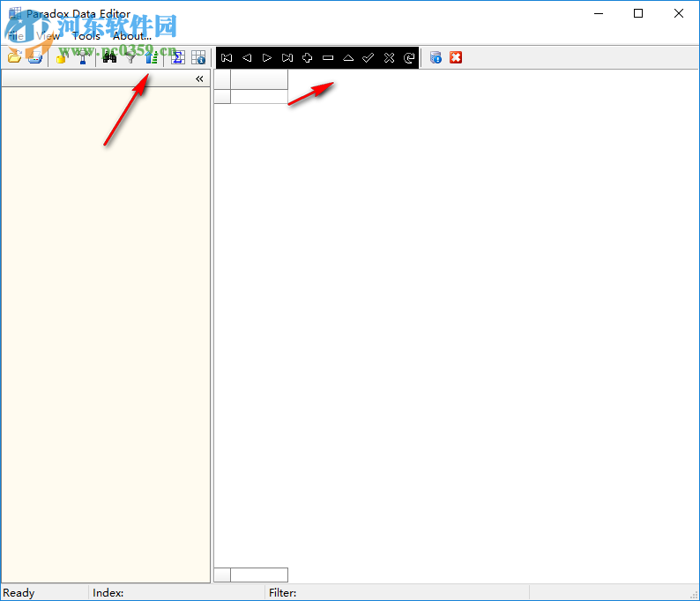The image size is (700, 601).
Task: Click the sort icon with the blue arrow
Action: point(152,57)
